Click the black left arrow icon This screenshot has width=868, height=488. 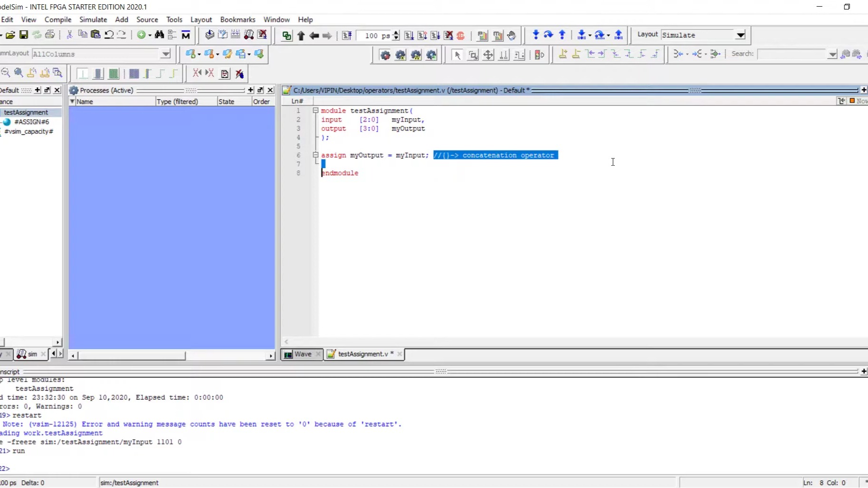click(314, 36)
